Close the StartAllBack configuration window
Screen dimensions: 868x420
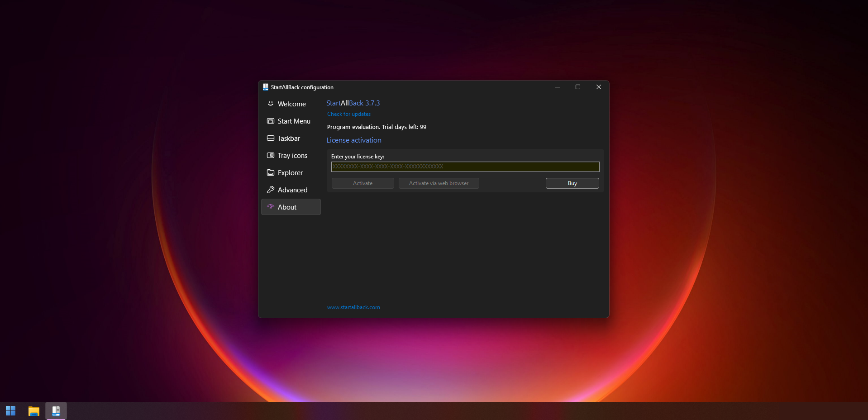[x=599, y=87]
